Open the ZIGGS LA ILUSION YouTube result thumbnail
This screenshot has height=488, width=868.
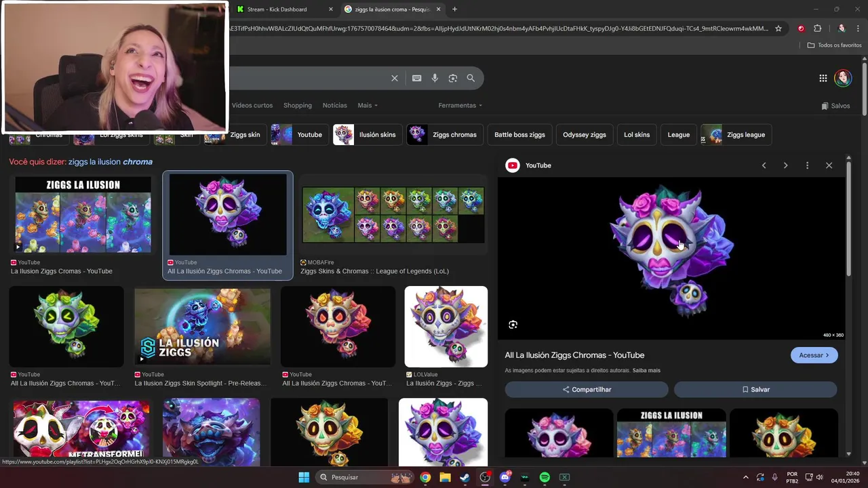(x=83, y=214)
